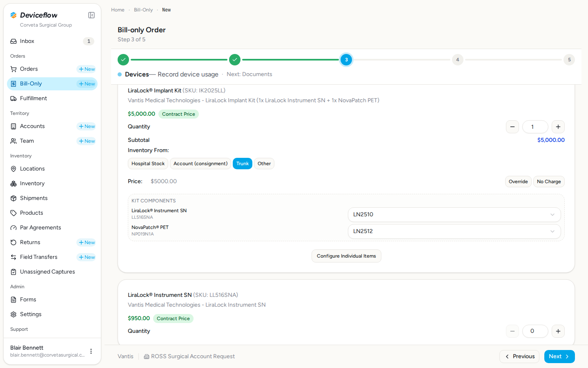
Task: Open Par Agreements in the sidebar
Action: pyautogui.click(x=52, y=228)
